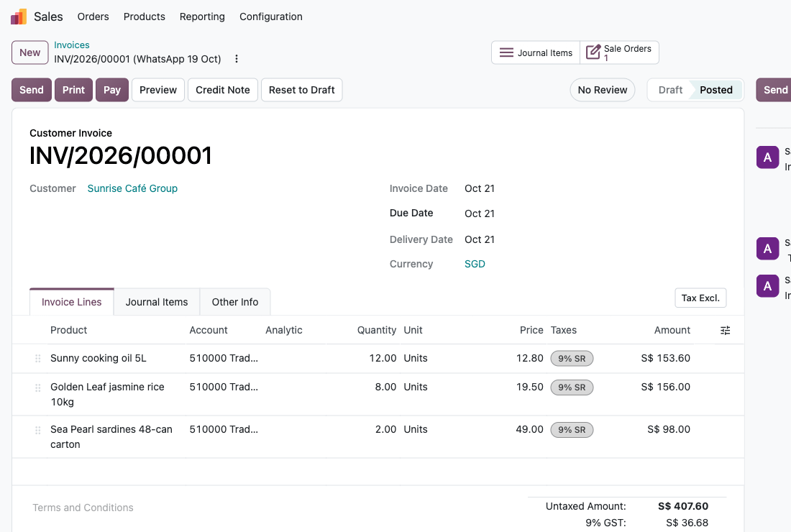Image resolution: width=791 pixels, height=532 pixels.
Task: Open the Sale Orders smart button
Action: [x=619, y=52]
